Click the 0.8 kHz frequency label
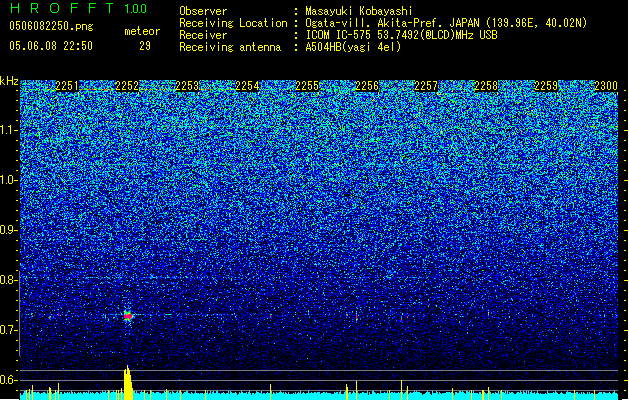This screenshot has width=629, height=400. point(8,280)
